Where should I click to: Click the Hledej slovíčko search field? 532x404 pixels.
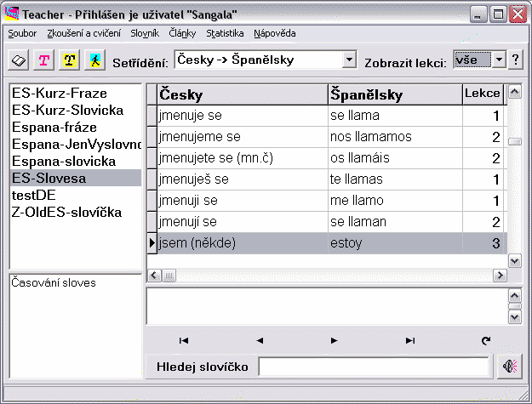click(375, 367)
